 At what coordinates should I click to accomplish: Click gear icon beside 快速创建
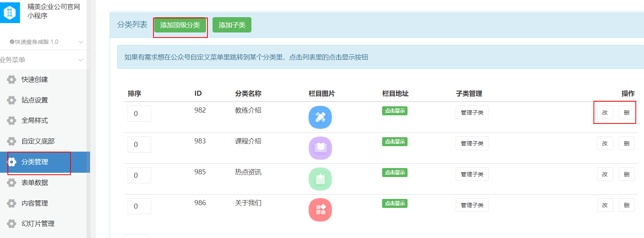coord(12,80)
